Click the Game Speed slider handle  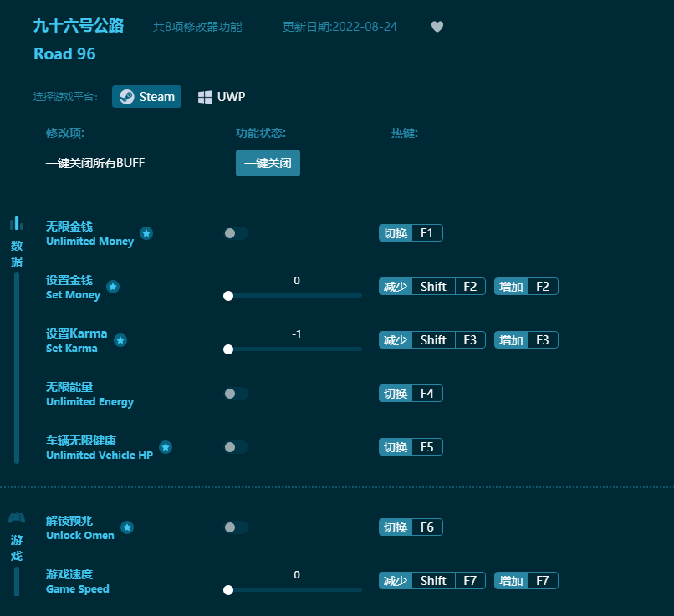(228, 590)
